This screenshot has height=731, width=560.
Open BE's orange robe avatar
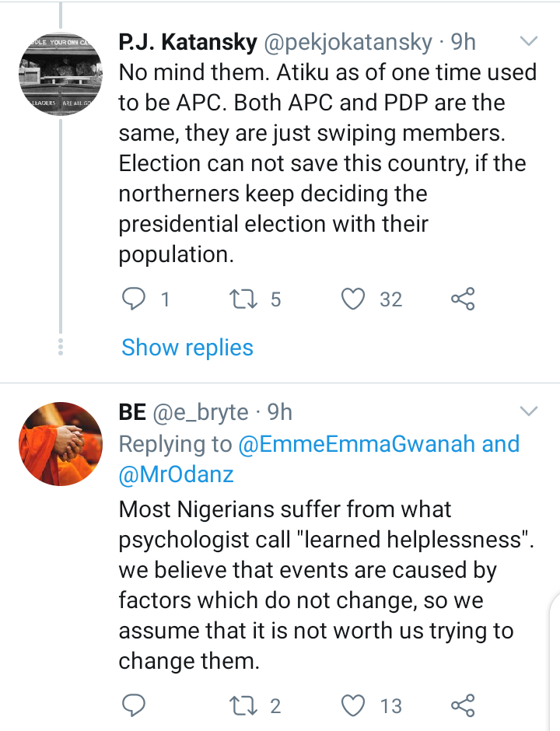coord(61,444)
